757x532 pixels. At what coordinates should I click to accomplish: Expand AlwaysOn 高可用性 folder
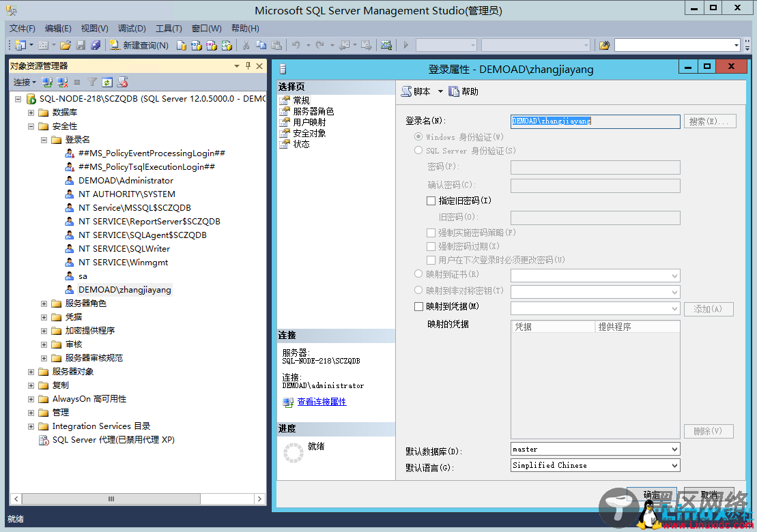(31, 400)
